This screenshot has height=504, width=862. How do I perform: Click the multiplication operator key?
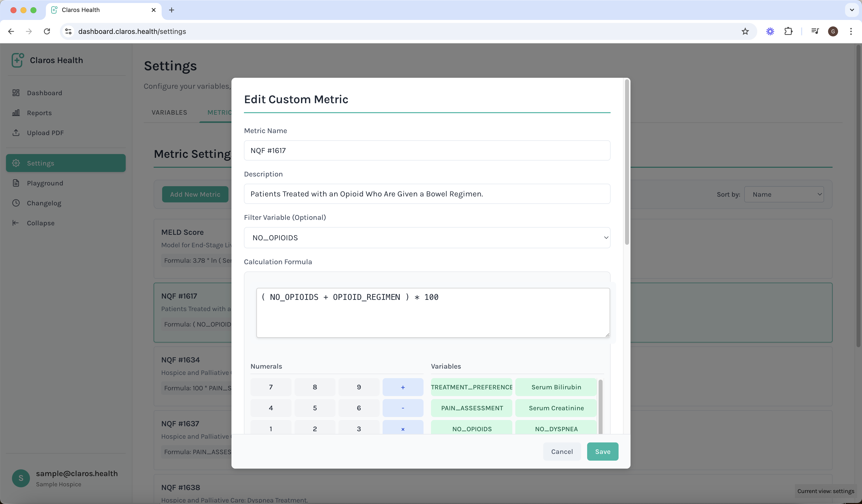(403, 428)
